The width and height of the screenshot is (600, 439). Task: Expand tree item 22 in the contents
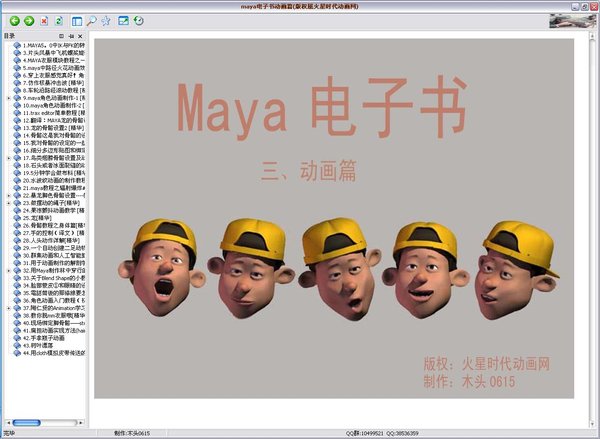[9, 195]
